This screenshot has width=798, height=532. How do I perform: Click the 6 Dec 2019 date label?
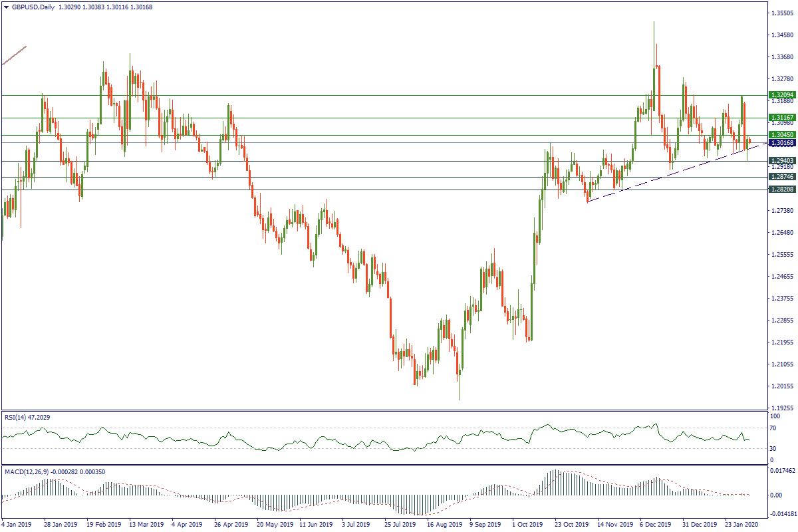click(656, 524)
